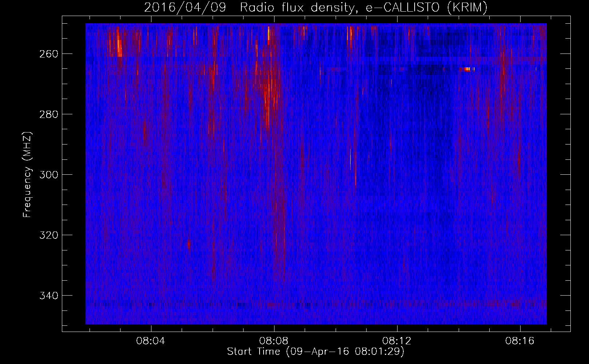Click the 340 frequency tick label
The height and width of the screenshot is (364, 589).
click(48, 296)
